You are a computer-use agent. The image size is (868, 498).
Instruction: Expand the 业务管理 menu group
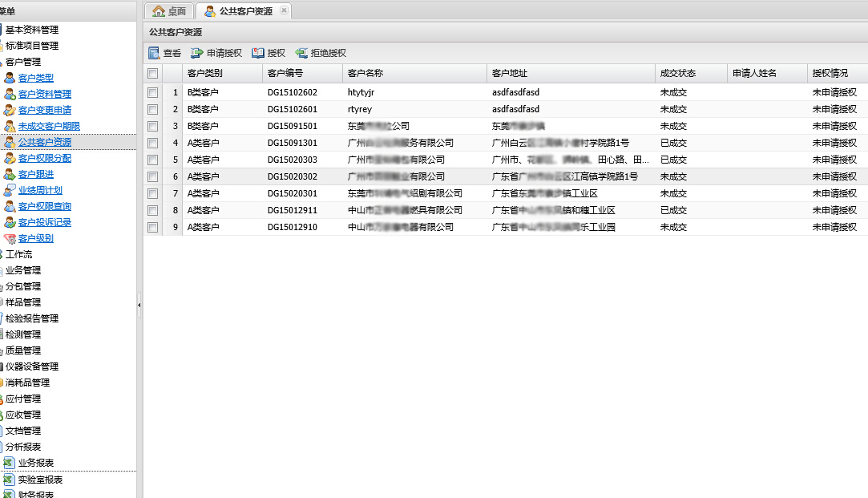click(22, 270)
